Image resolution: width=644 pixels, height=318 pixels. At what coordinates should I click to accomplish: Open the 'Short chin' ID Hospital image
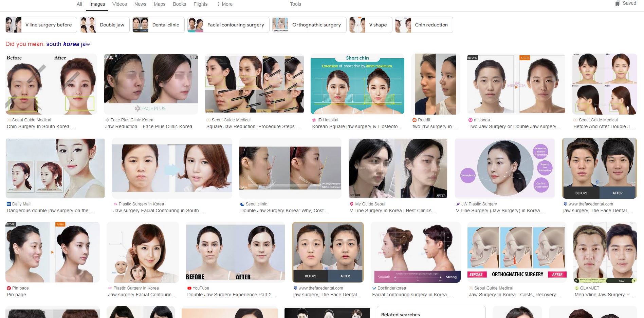coord(357,84)
